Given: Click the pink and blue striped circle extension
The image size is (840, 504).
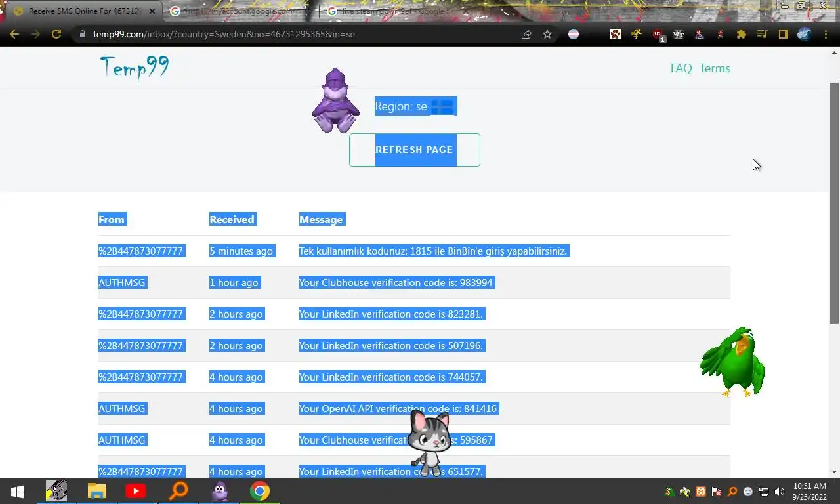Looking at the screenshot, I should point(574,34).
